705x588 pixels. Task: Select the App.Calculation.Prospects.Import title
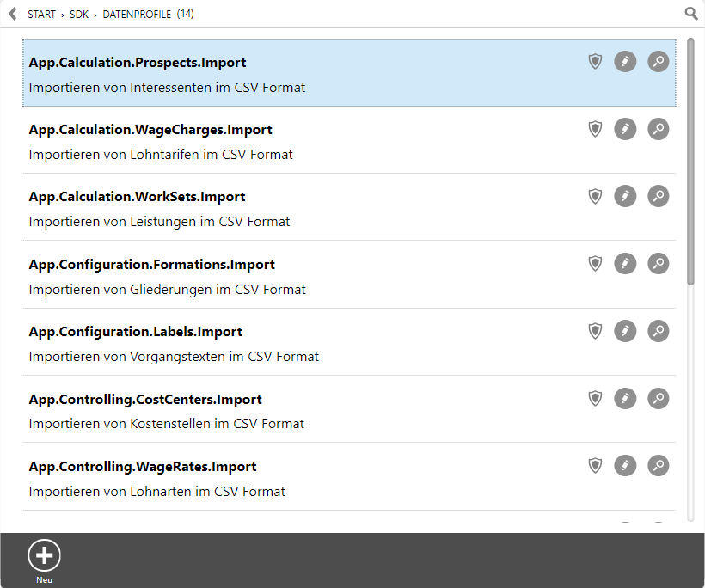(138, 63)
